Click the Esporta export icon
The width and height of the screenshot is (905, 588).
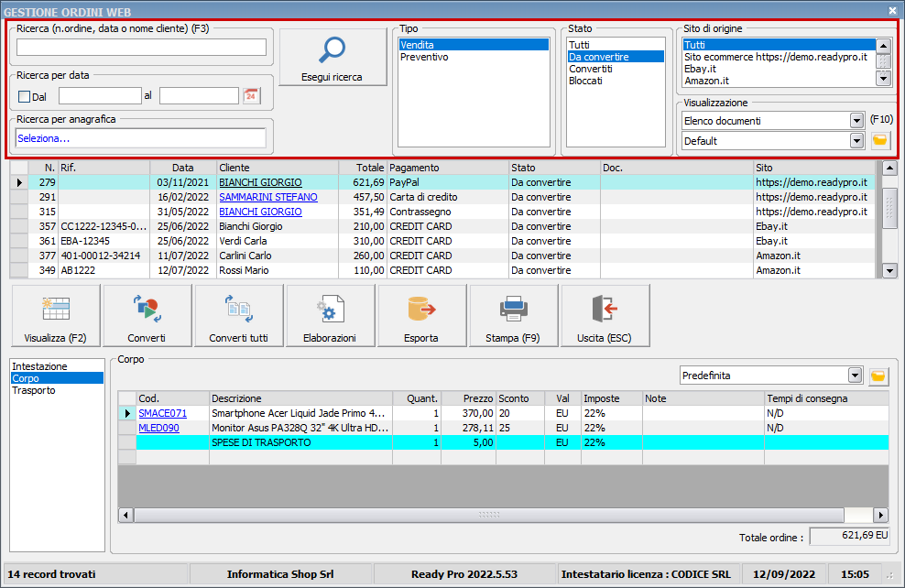click(x=421, y=316)
